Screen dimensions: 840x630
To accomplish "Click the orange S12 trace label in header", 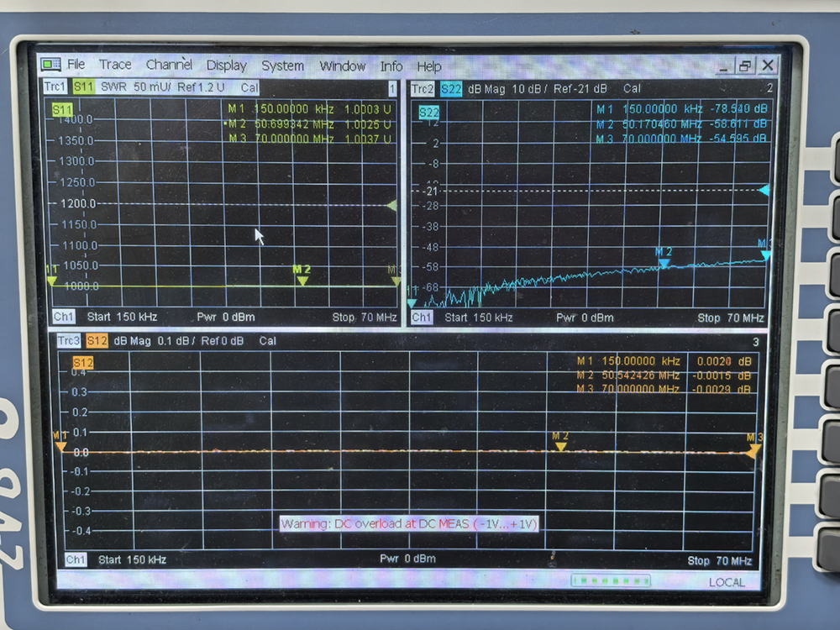I will point(97,341).
